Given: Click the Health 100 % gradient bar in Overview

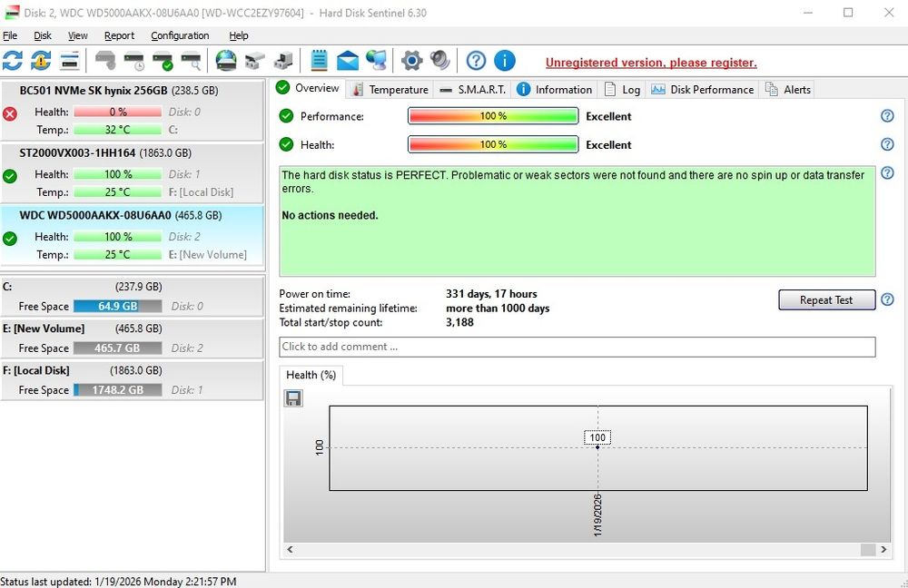Looking at the screenshot, I should pos(493,144).
